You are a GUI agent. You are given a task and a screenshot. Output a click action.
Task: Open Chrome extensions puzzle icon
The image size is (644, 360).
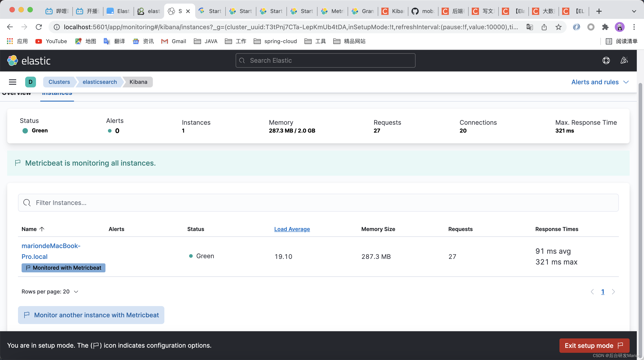pyautogui.click(x=605, y=27)
